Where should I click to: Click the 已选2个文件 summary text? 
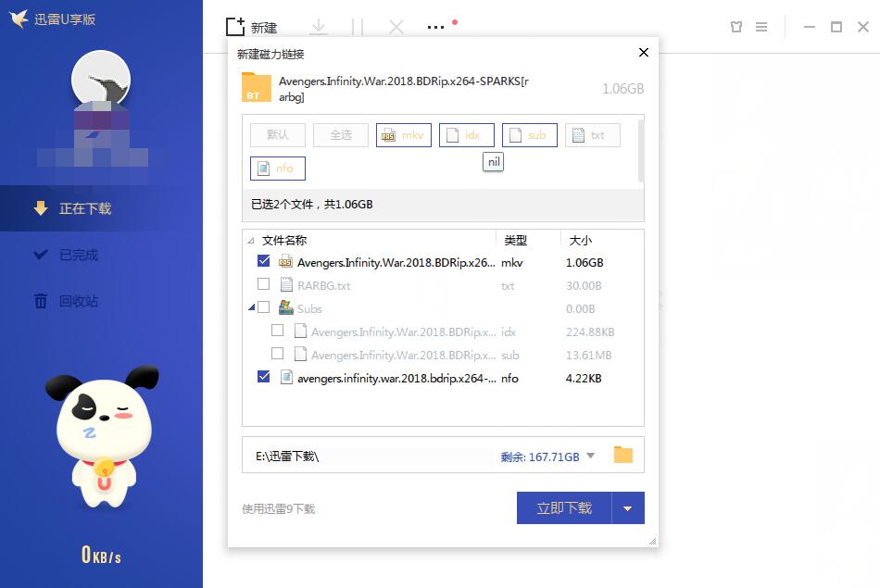(311, 205)
